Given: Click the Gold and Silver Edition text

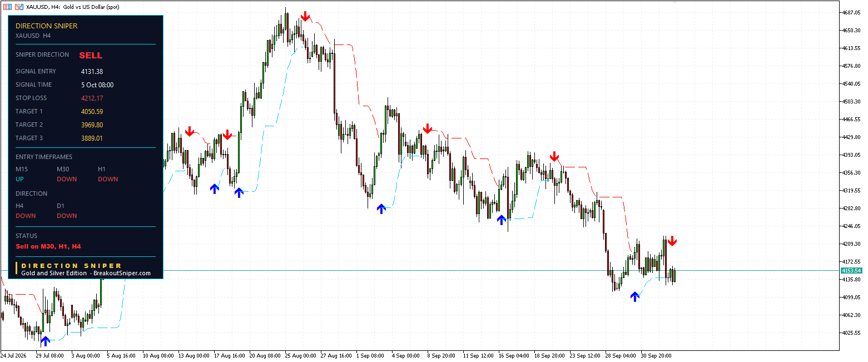Looking at the screenshot, I should 54,273.
